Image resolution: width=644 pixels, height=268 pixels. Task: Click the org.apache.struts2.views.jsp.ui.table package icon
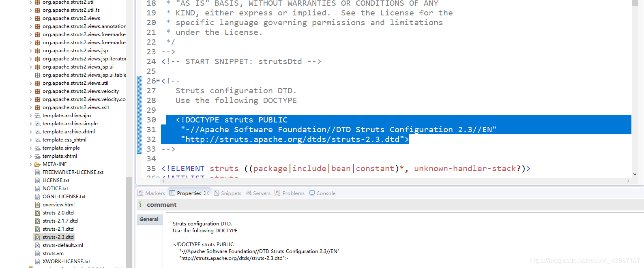coord(37,75)
